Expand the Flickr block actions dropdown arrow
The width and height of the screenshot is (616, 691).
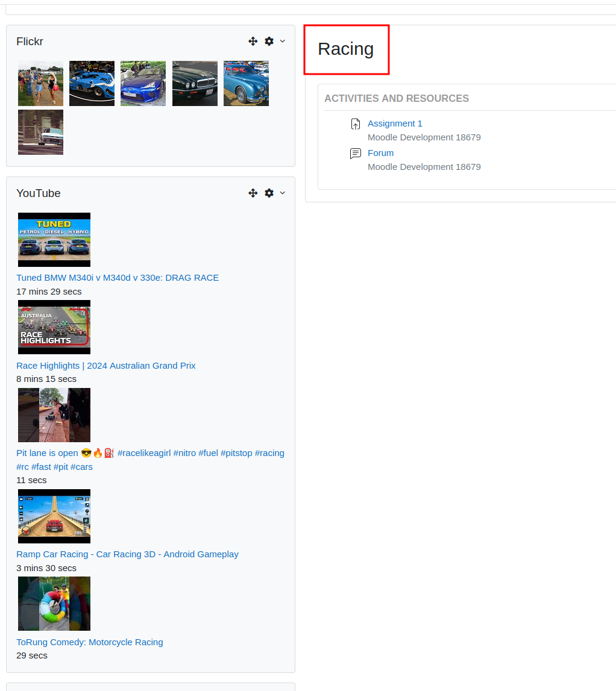[283, 42]
